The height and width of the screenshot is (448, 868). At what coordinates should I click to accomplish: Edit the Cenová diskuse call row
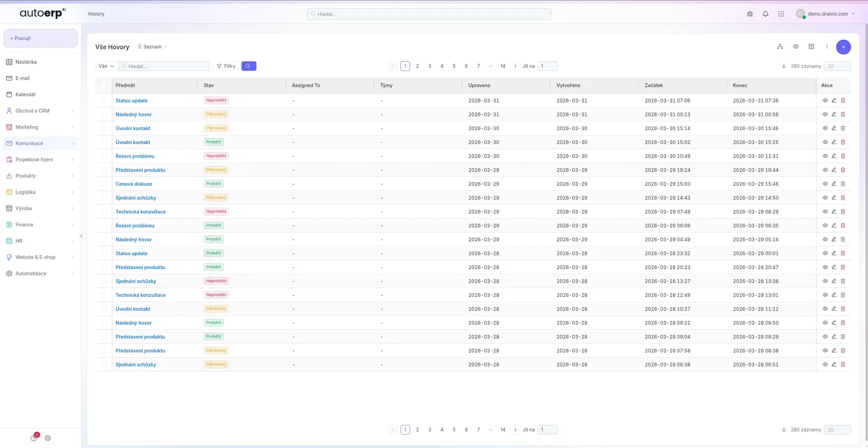tap(834, 184)
